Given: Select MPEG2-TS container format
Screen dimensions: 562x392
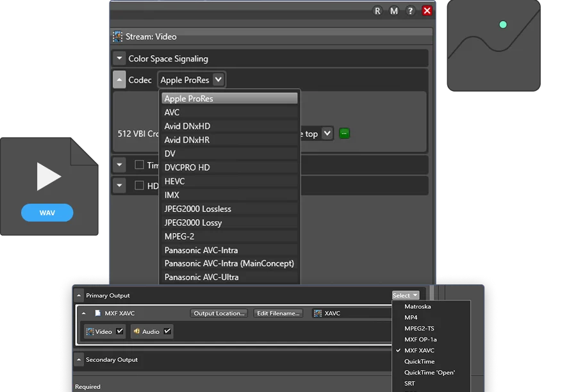Looking at the screenshot, I should pyautogui.click(x=431, y=328).
